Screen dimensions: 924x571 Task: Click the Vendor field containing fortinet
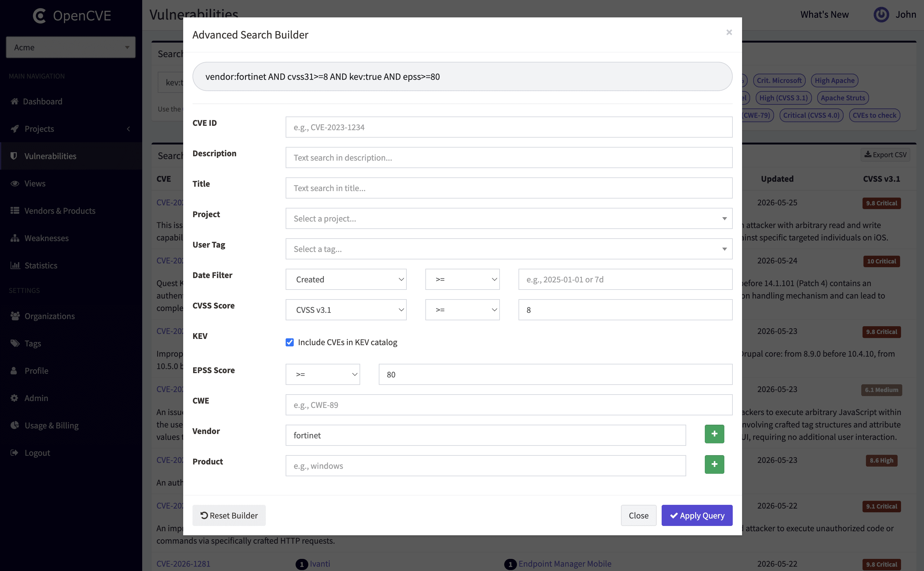click(x=485, y=436)
